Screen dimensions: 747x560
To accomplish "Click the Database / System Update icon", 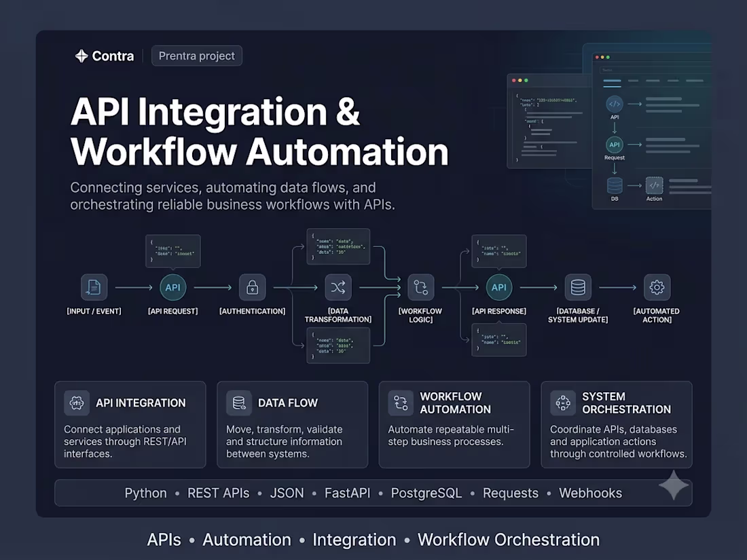I will pyautogui.click(x=578, y=287).
